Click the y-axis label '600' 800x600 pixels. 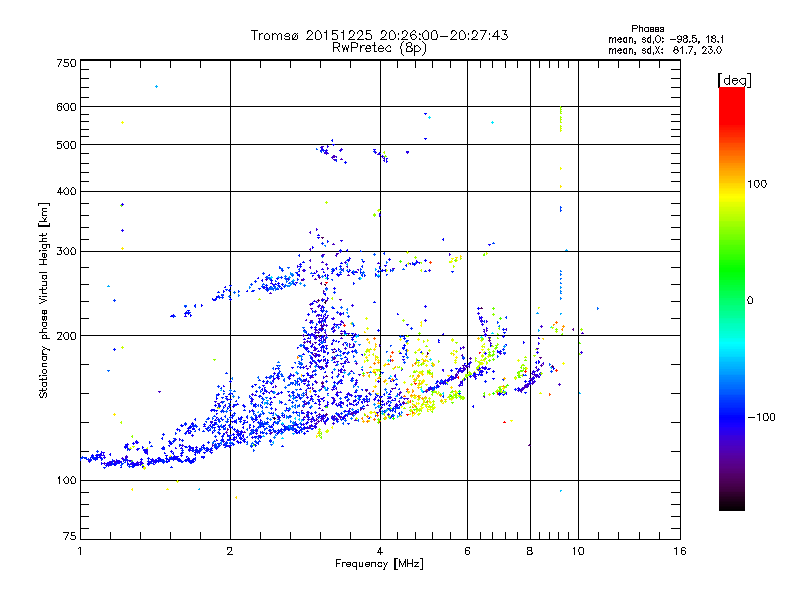[x=67, y=107]
